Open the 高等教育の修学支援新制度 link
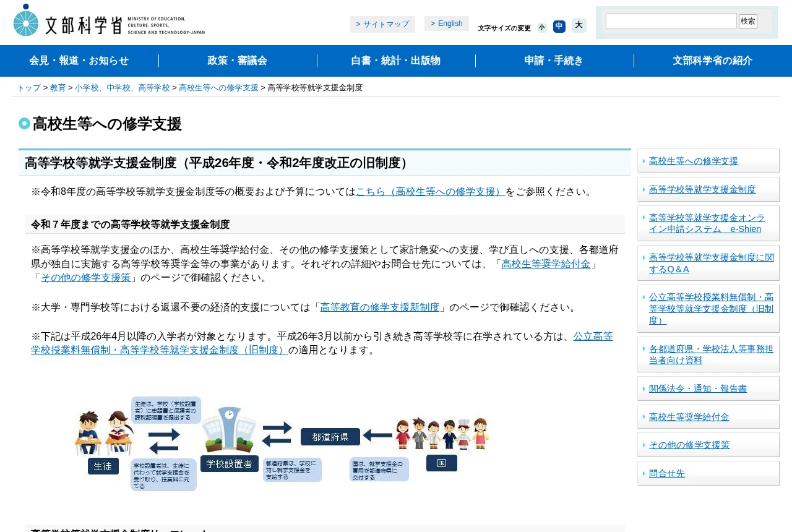Image resolution: width=792 pixels, height=532 pixels. coord(380,307)
